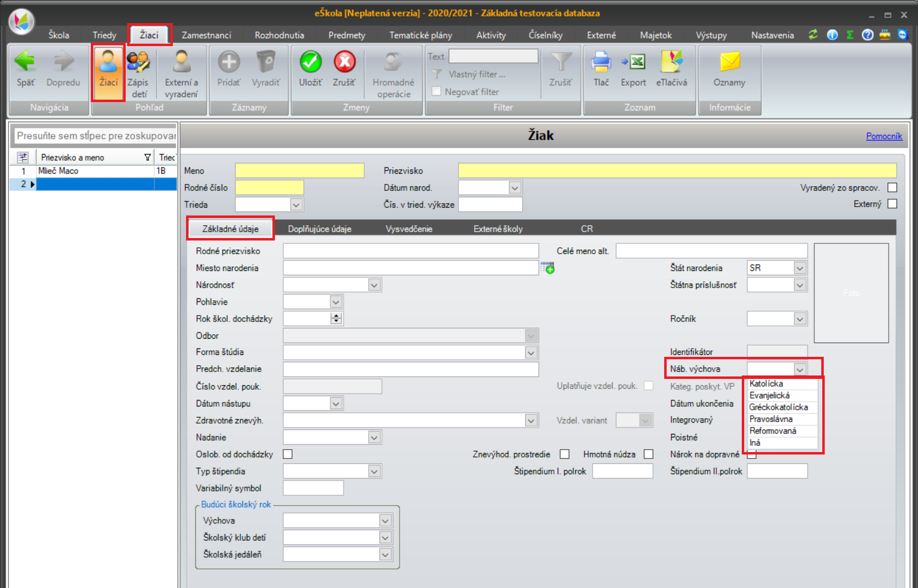This screenshot has height=588, width=918.
Task: Check the Externý checkbox
Action: click(892, 204)
